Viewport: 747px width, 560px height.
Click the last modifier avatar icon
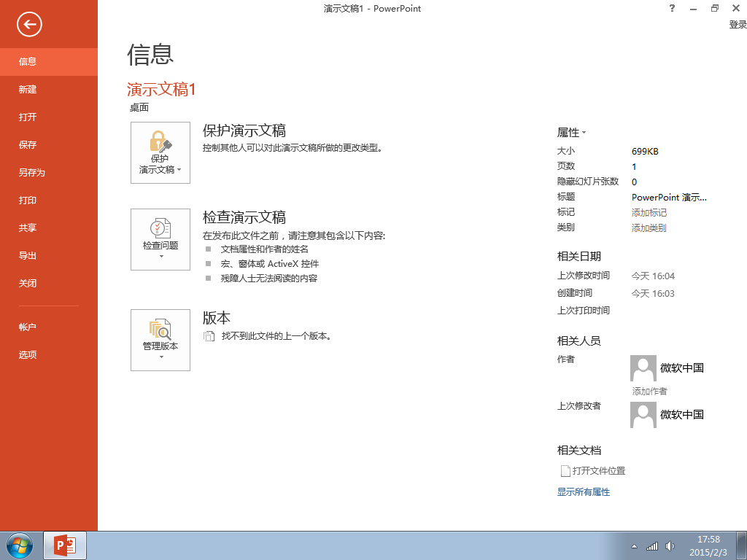pyautogui.click(x=643, y=414)
